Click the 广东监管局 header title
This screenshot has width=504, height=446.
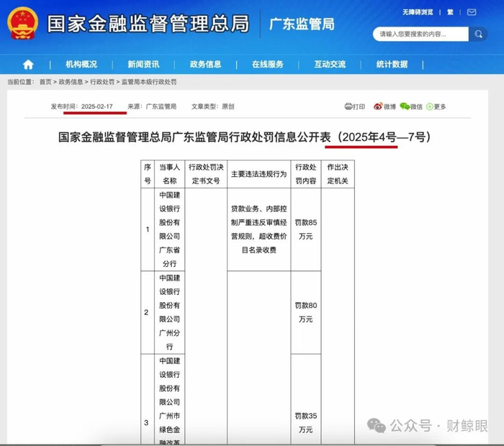[302, 24]
